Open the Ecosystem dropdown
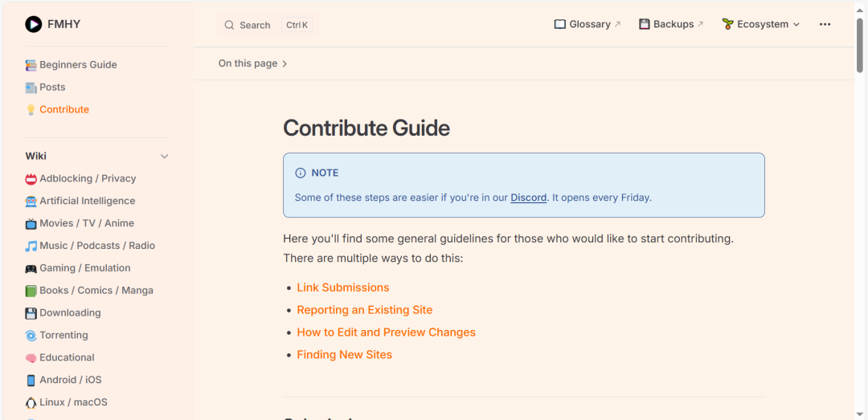This screenshot has height=420, width=868. tap(761, 24)
